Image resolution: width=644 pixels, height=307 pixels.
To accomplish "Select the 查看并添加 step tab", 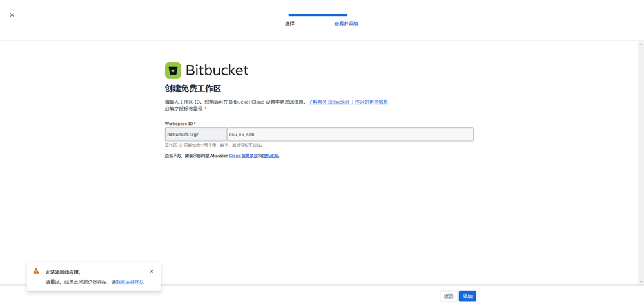I will (x=346, y=24).
